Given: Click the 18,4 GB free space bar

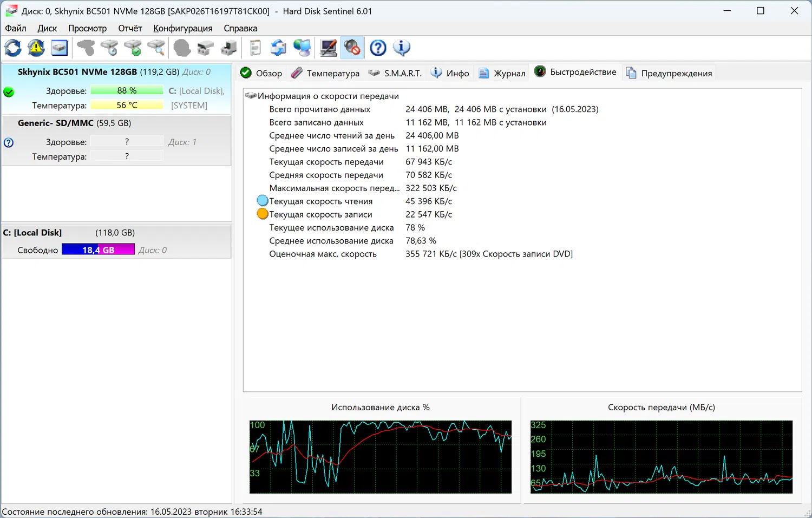Looking at the screenshot, I should pyautogui.click(x=98, y=250).
